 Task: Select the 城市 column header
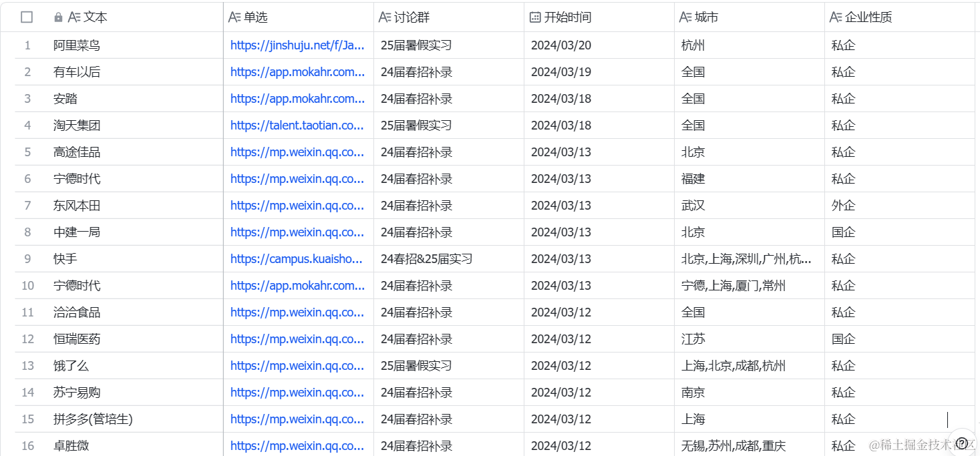pos(750,17)
